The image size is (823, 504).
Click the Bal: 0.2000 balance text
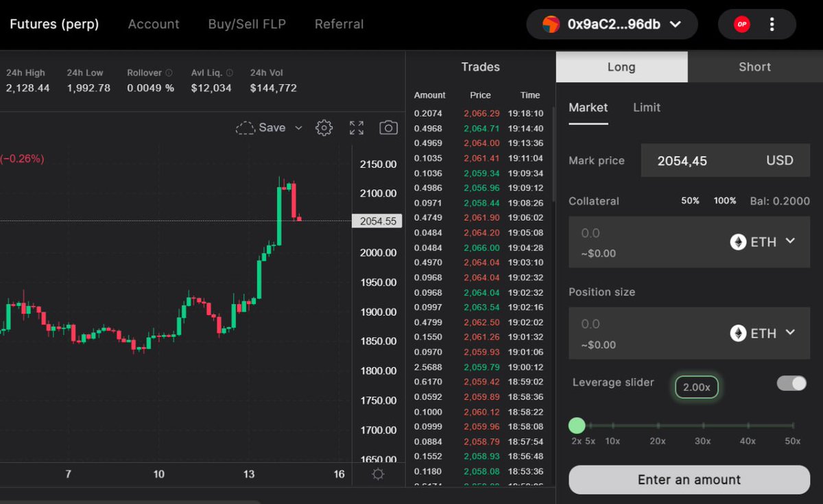(x=780, y=201)
